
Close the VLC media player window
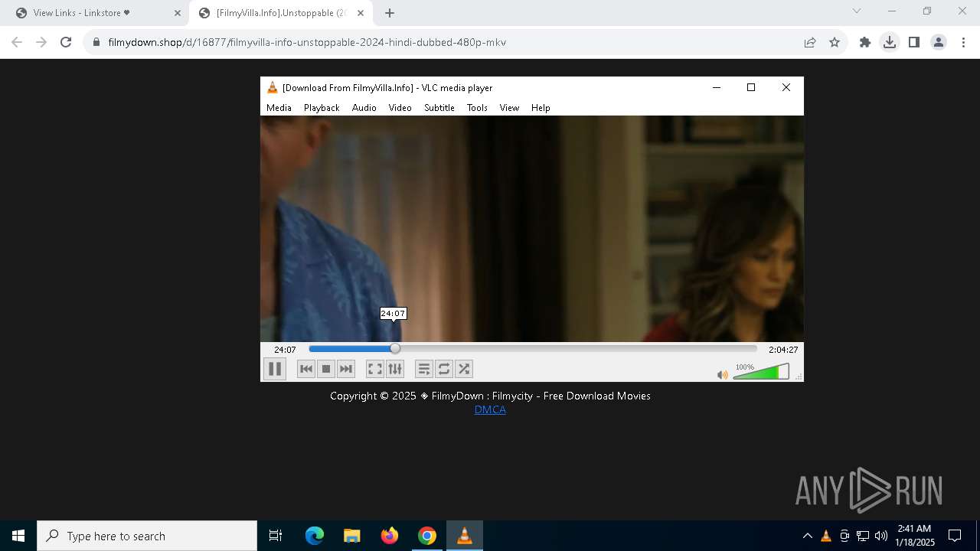(786, 87)
